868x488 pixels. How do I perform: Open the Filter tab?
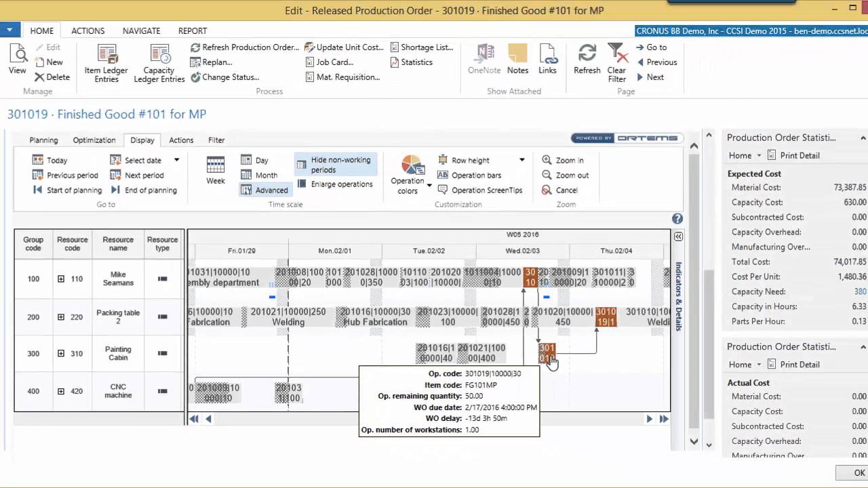(x=216, y=140)
